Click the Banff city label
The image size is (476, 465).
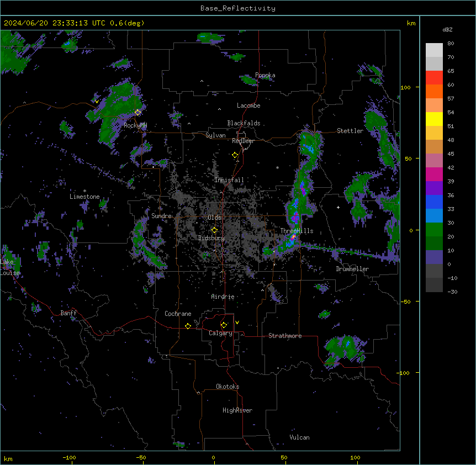click(68, 313)
